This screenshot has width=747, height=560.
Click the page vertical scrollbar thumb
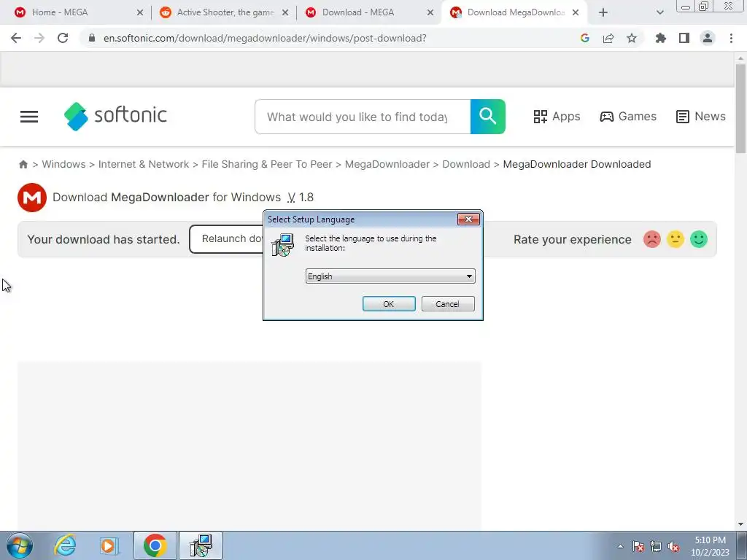coord(740,109)
